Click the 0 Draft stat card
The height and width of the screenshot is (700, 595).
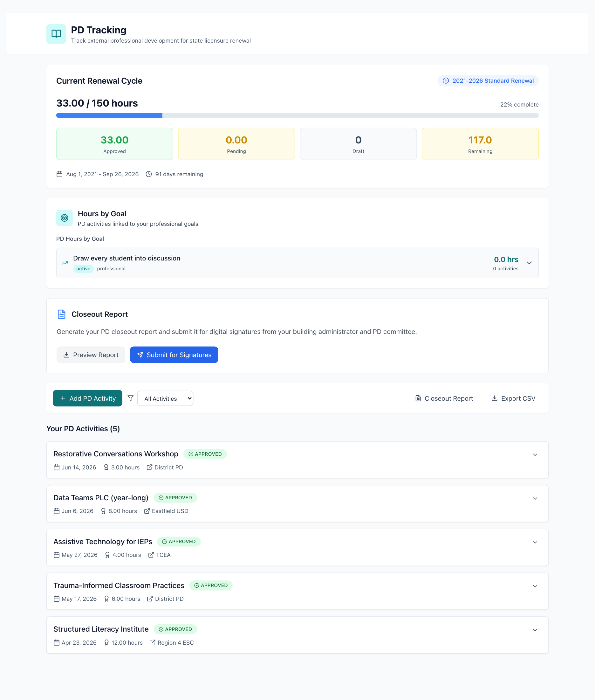(358, 144)
